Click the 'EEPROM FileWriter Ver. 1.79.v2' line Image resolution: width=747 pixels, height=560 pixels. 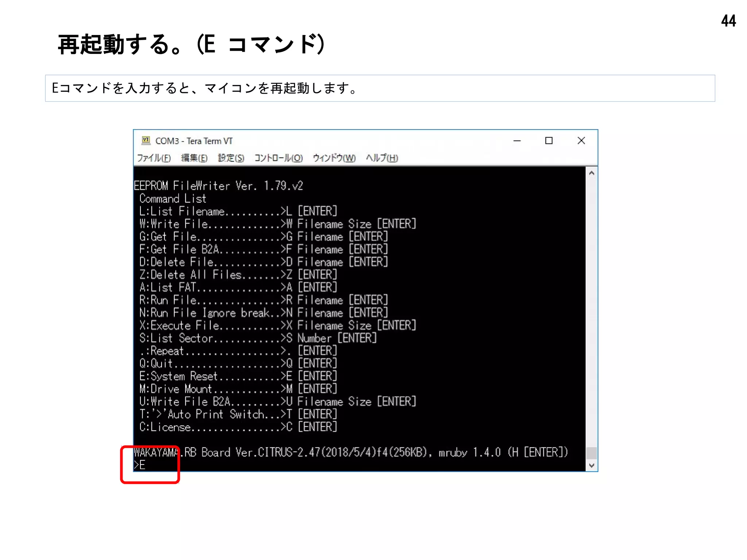click(218, 186)
